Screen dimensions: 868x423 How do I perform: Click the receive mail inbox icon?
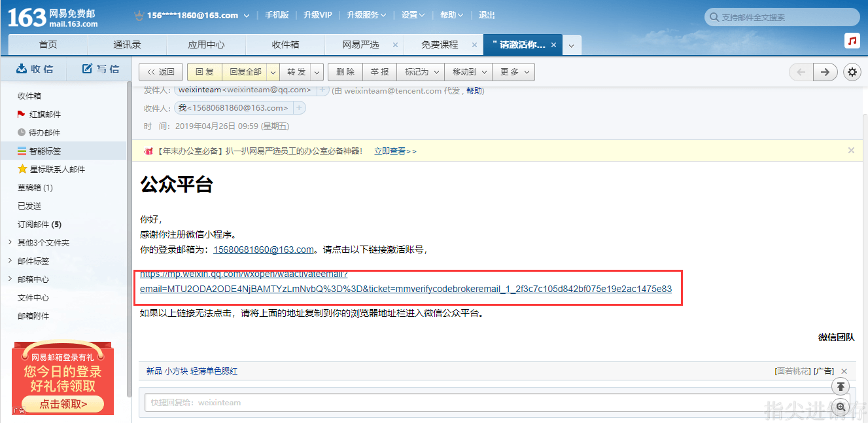pyautogui.click(x=21, y=69)
